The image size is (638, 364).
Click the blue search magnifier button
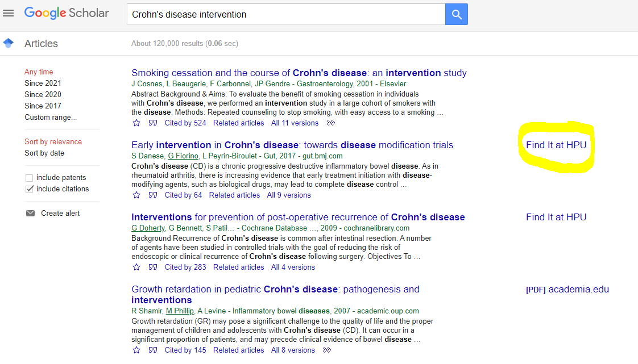[457, 14]
